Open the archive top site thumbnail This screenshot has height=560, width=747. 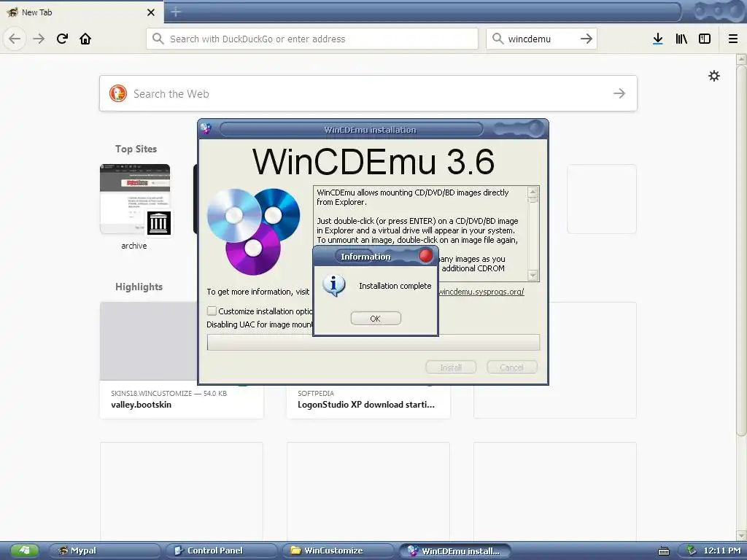click(135, 199)
